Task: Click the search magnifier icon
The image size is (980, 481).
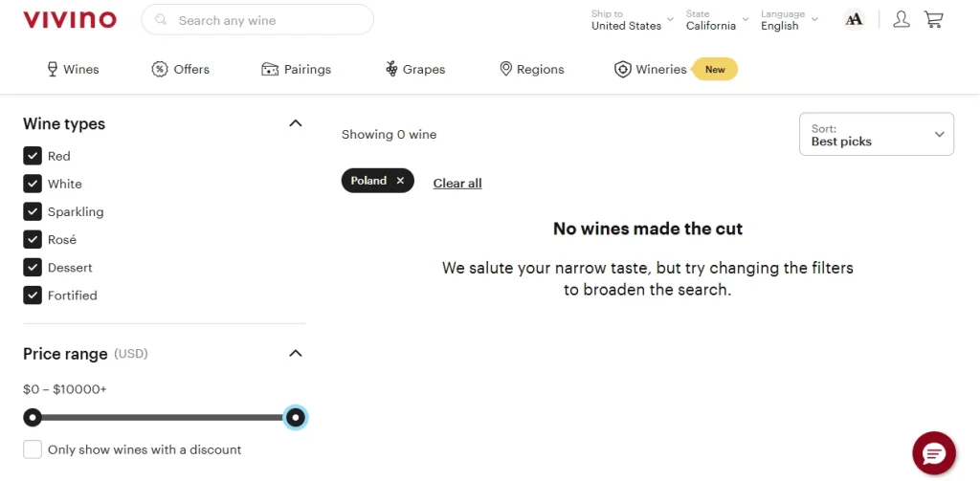Action: pyautogui.click(x=161, y=20)
